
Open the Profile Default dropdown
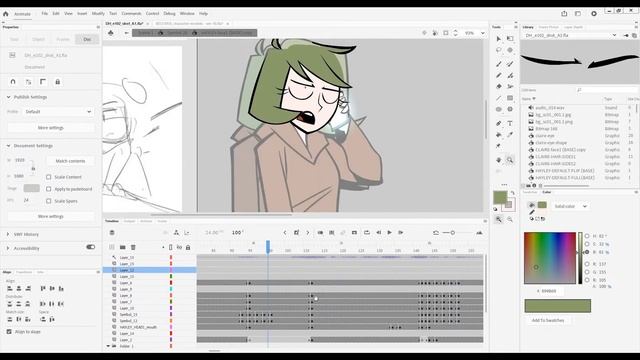click(58, 112)
